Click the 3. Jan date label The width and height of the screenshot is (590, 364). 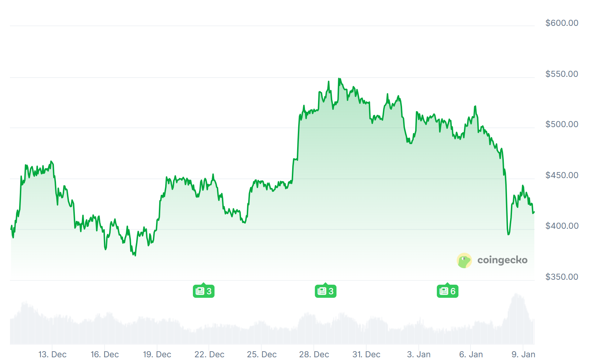(419, 354)
